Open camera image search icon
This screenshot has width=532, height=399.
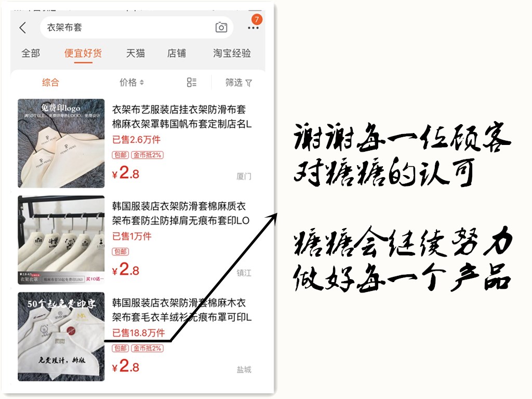tap(221, 27)
